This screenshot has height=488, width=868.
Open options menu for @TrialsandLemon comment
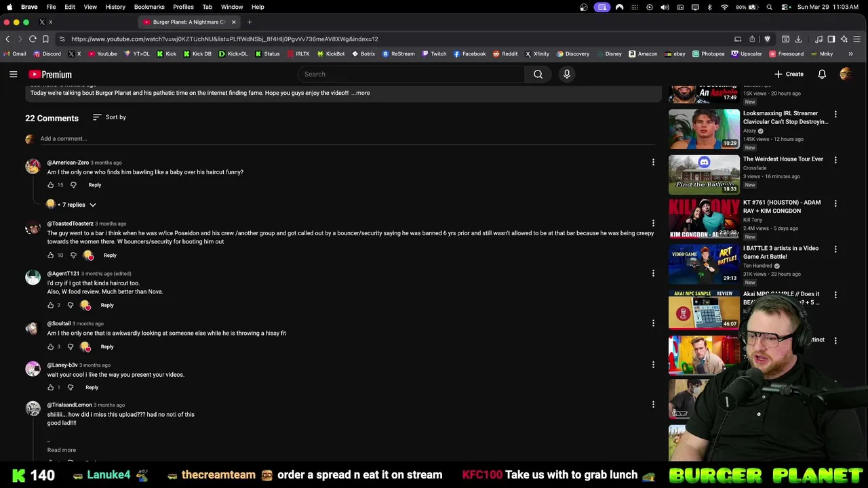pos(653,405)
